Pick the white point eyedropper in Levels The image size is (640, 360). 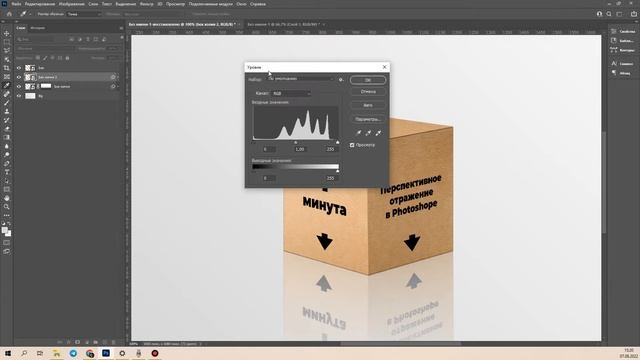point(378,133)
